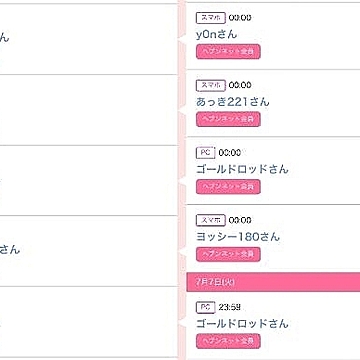Click pink member badge under あっき221さん
This screenshot has height=360, width=360.
click(228, 119)
